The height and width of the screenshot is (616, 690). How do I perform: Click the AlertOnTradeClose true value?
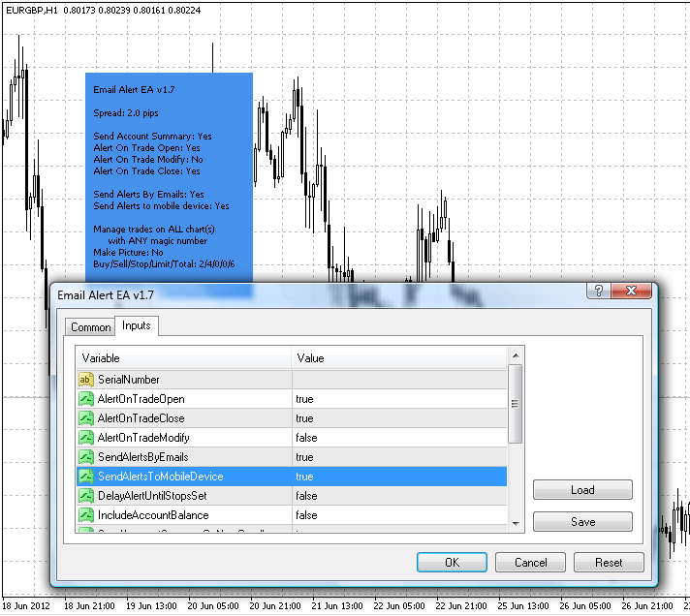304,418
